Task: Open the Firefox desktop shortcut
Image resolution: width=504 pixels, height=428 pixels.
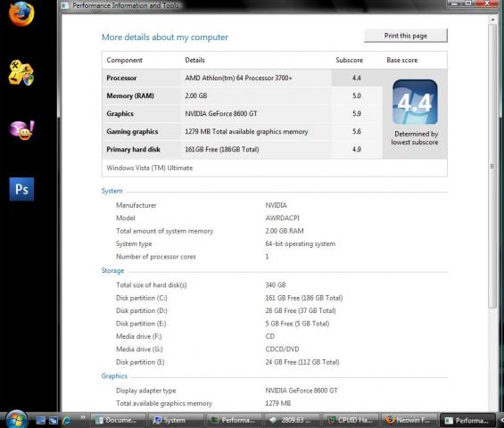Action: click(21, 13)
